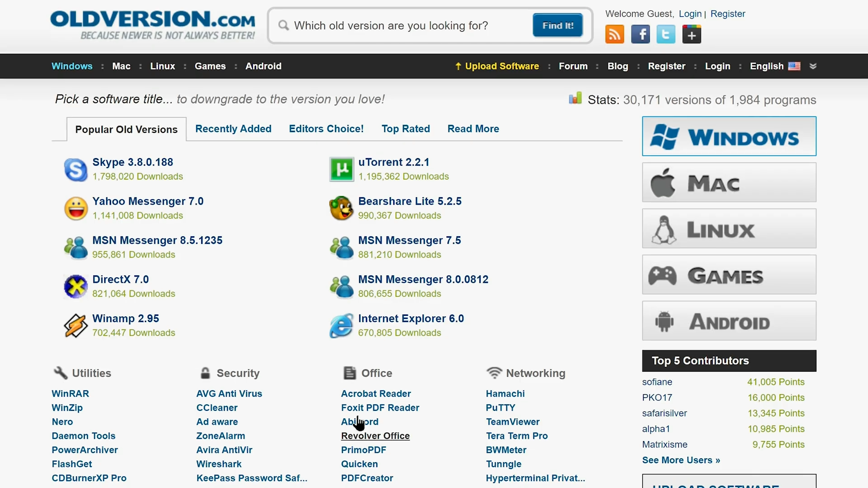Click the MSN Messenger 7.5 icon
Image resolution: width=868 pixels, height=488 pixels.
[341, 248]
